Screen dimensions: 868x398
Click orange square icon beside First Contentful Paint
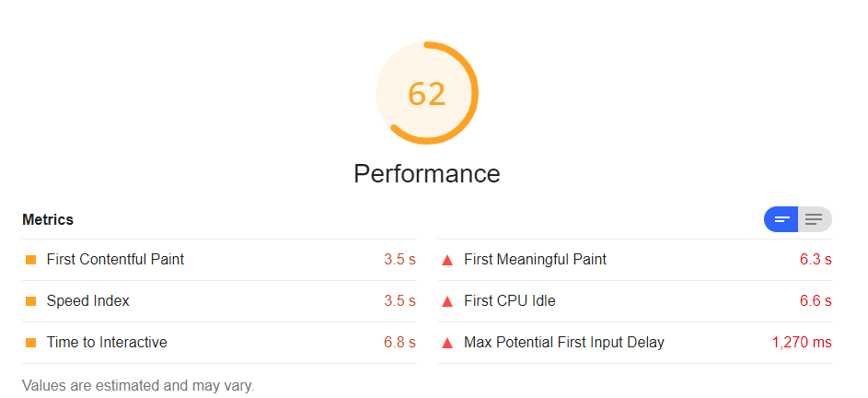[x=30, y=260]
